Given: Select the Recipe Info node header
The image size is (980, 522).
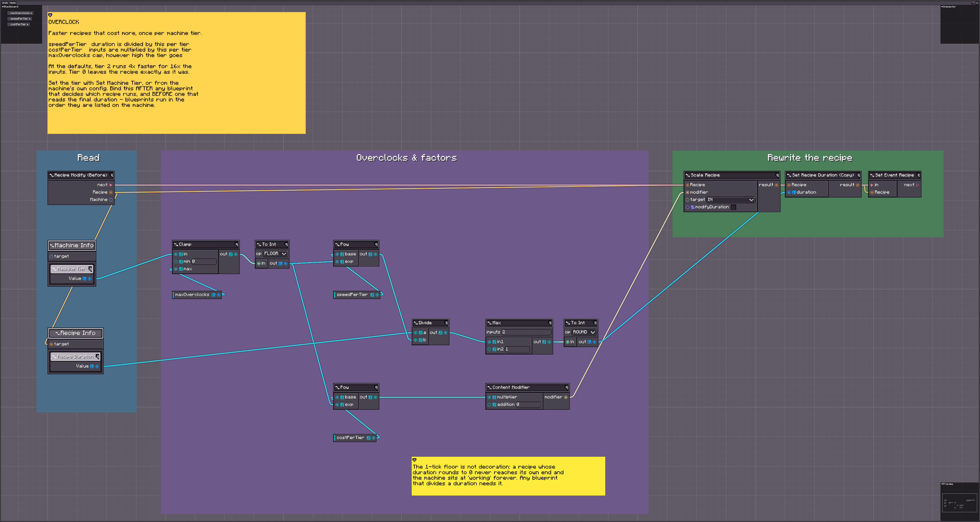Looking at the screenshot, I should point(75,333).
